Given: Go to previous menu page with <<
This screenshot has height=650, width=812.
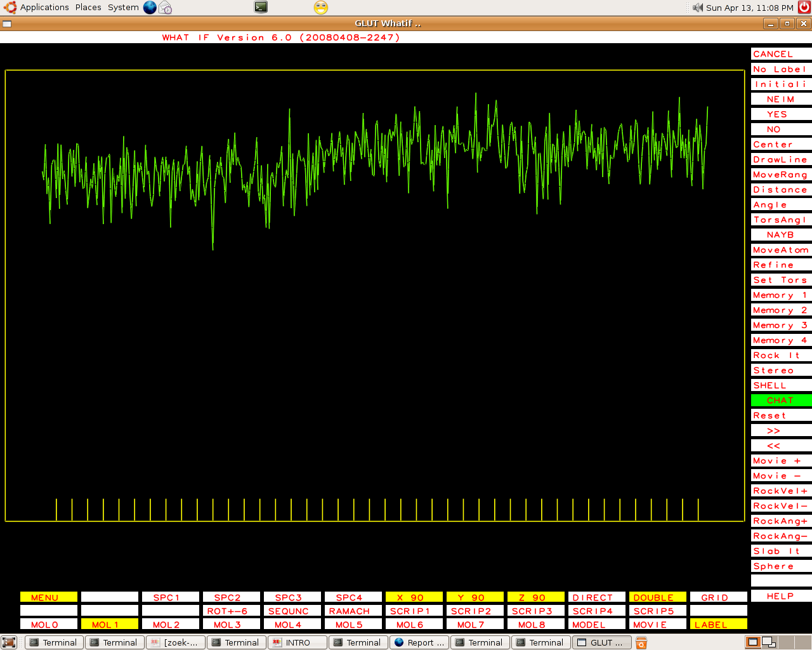Looking at the screenshot, I should [780, 446].
